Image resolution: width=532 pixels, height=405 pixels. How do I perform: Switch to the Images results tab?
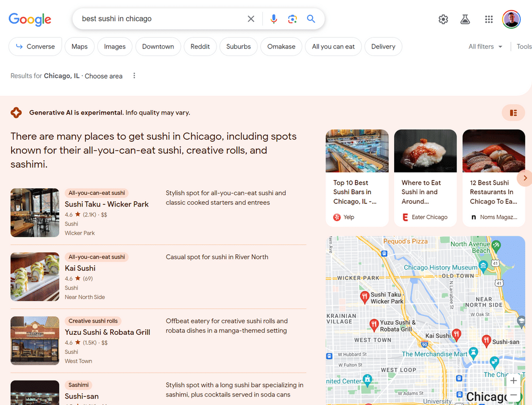click(x=114, y=47)
